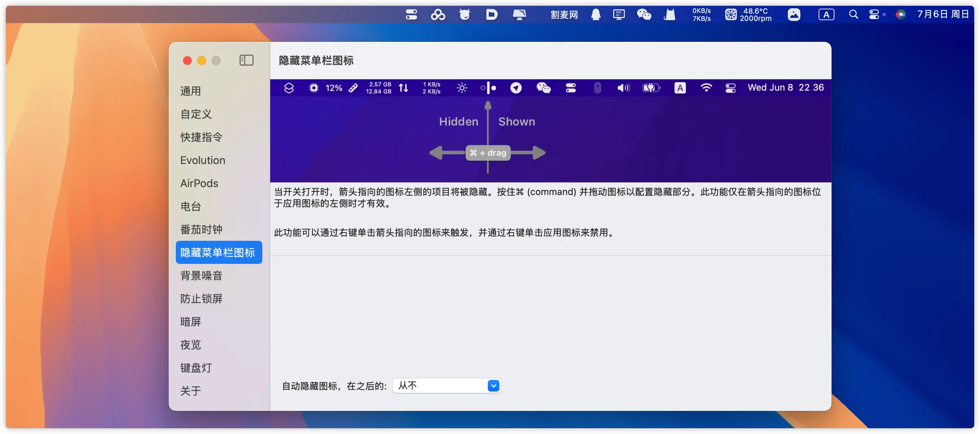The width and height of the screenshot is (980, 434).
Task: Click the 割麦网 menu bar item
Action: point(564,14)
